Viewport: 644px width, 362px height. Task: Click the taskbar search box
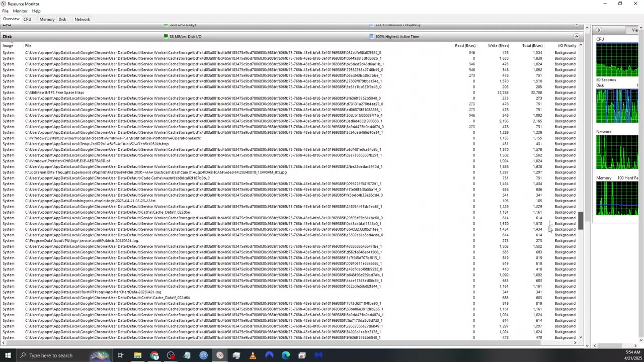tap(65, 355)
